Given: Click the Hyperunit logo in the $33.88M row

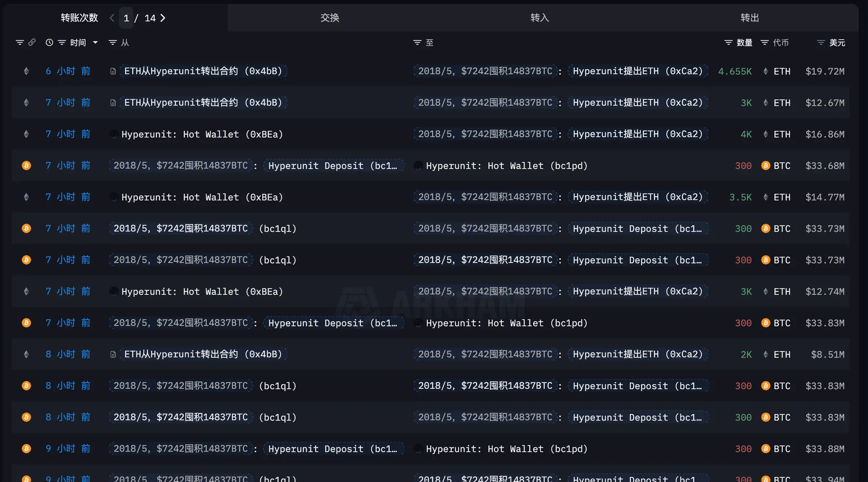Looking at the screenshot, I should 418,449.
